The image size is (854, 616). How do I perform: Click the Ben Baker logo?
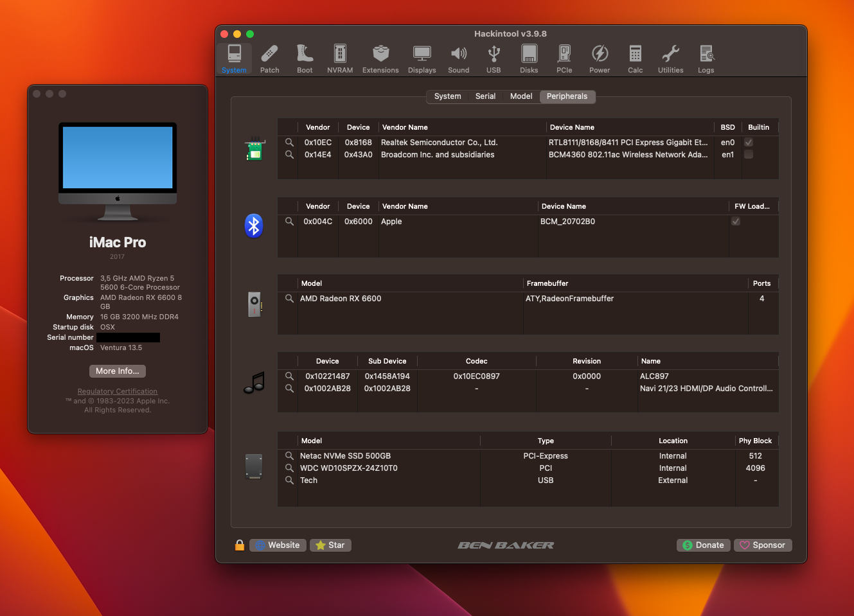tap(506, 545)
